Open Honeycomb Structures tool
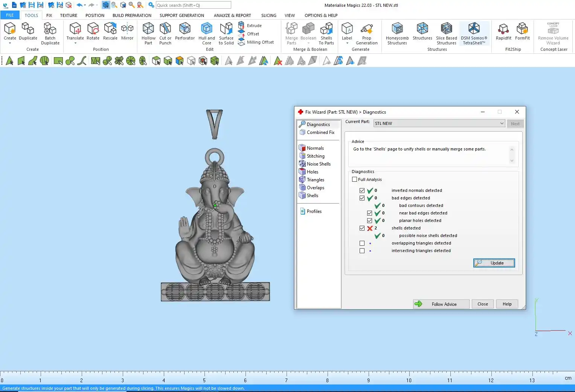 (x=397, y=33)
